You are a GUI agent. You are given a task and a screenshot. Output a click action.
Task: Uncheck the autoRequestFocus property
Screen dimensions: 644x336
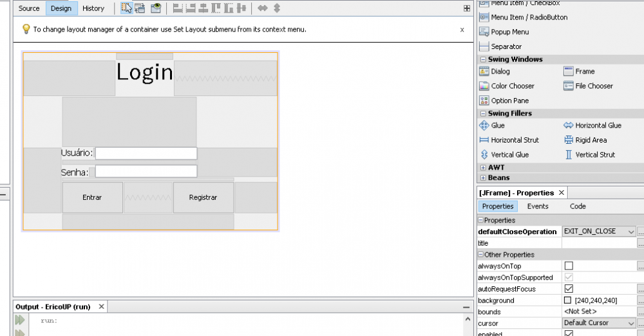[569, 289]
